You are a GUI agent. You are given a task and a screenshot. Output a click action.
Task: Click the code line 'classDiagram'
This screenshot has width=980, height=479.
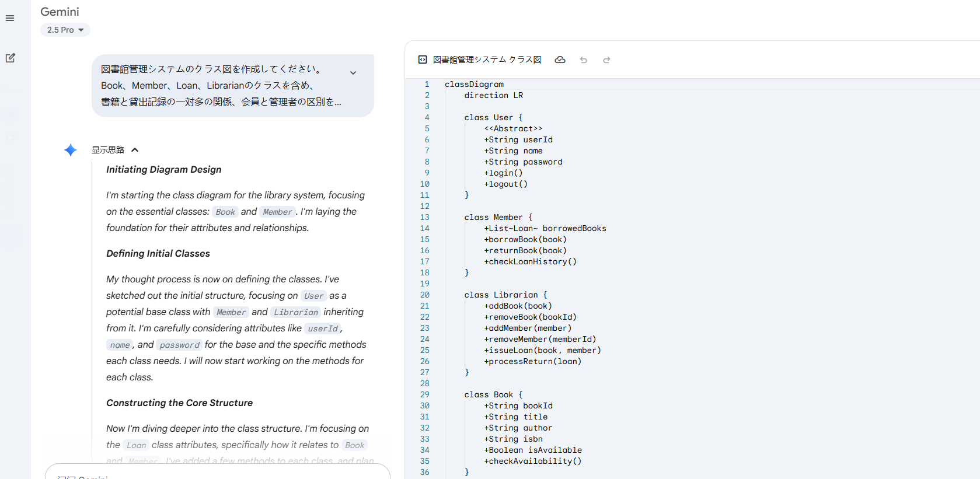click(x=474, y=84)
